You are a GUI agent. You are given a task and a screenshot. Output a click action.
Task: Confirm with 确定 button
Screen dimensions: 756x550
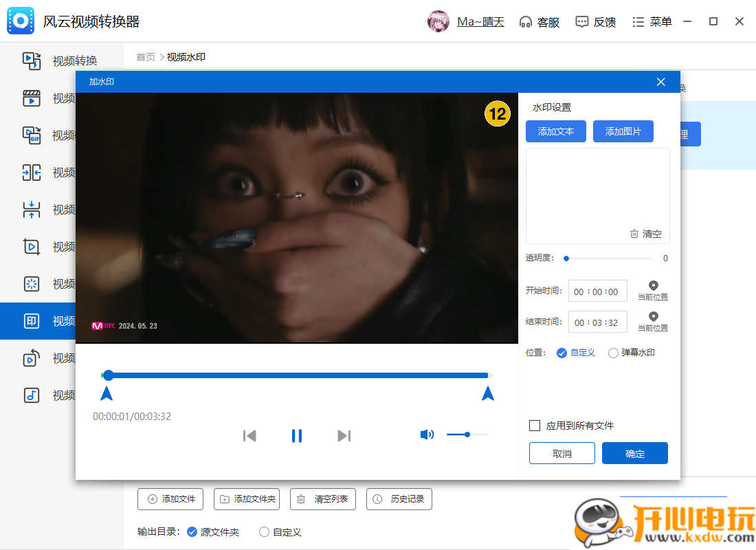click(x=635, y=454)
